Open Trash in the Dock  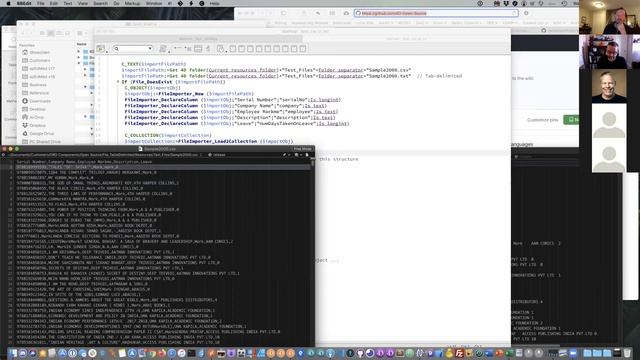click(x=627, y=353)
